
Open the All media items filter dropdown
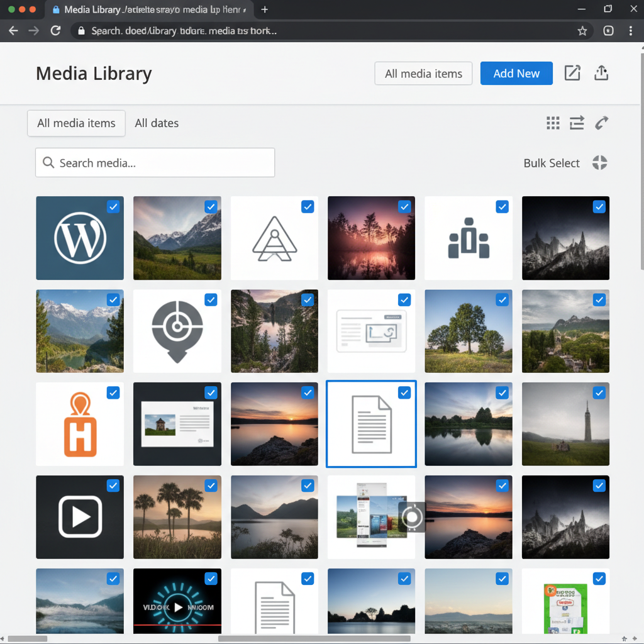[76, 123]
